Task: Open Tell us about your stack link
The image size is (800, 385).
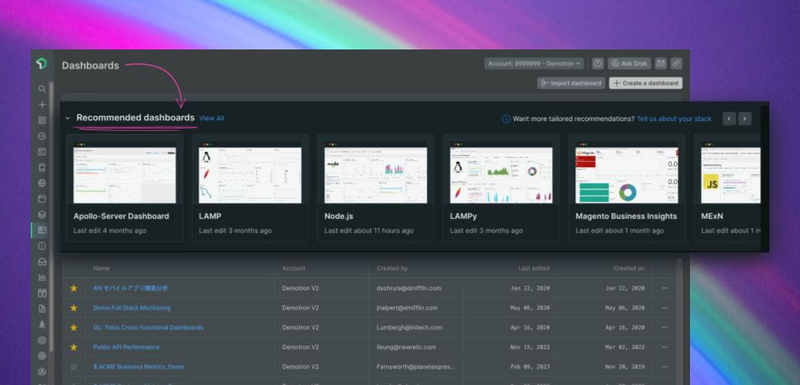Action: coord(673,119)
